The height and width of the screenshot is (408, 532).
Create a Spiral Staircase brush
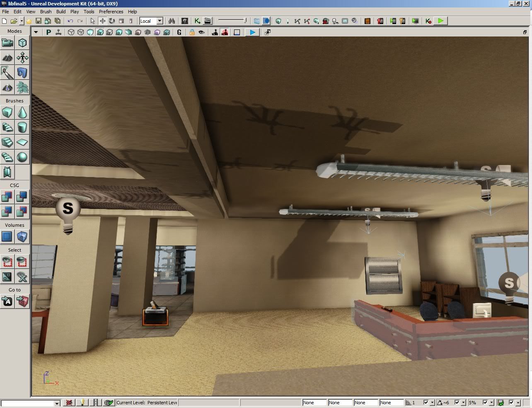click(x=7, y=157)
